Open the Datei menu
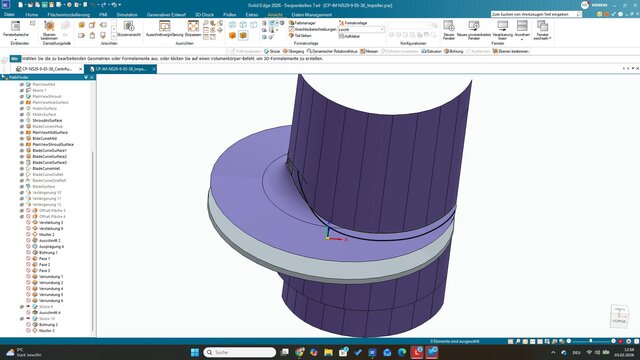The image size is (640, 360). pos(9,15)
